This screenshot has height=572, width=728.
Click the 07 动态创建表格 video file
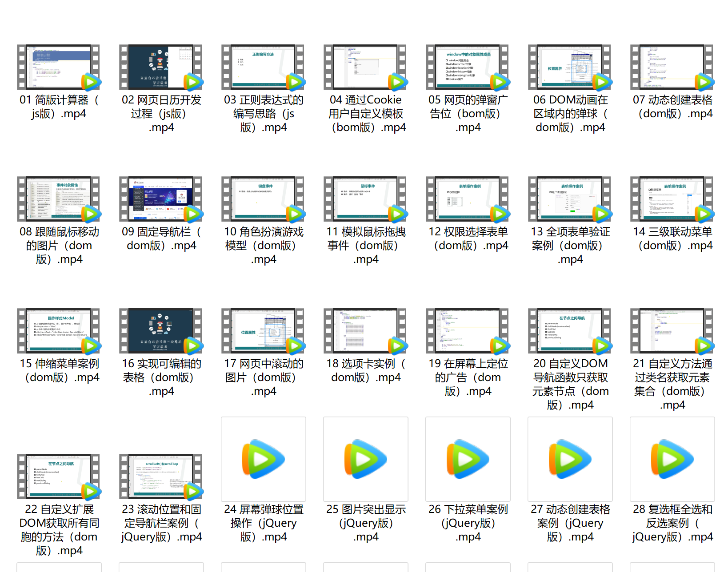point(672,67)
